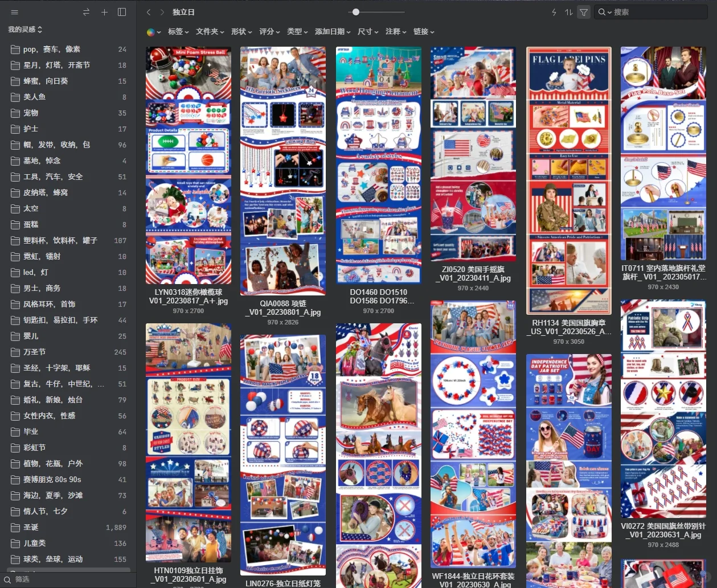Open the 圣诞 folder with 1,889 items
The image size is (717, 588).
[68, 528]
